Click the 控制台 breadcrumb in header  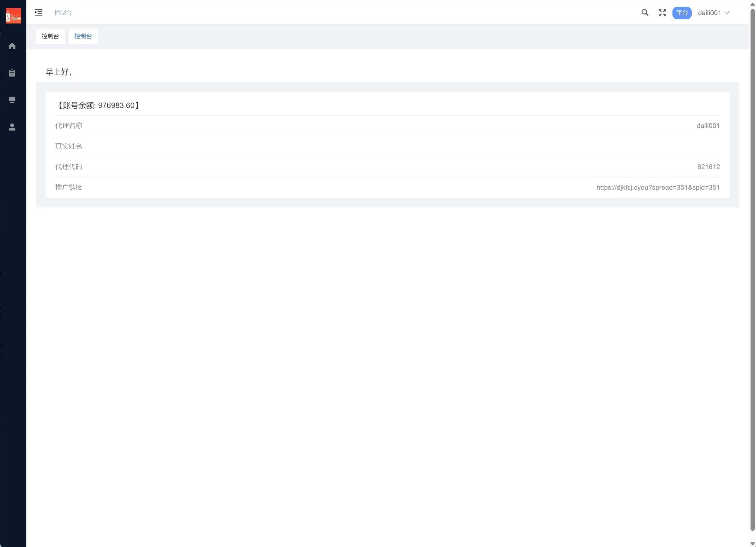click(63, 13)
